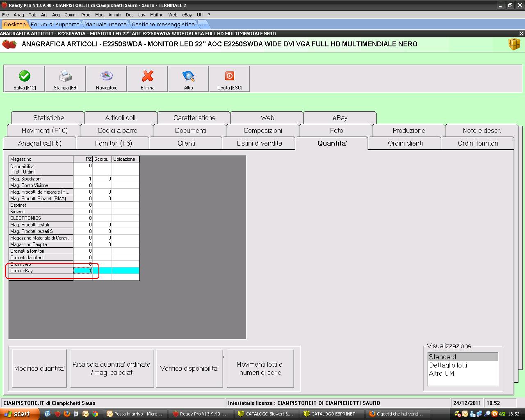
Task: Click the Verifica disponibilita' button
Action: tap(189, 368)
